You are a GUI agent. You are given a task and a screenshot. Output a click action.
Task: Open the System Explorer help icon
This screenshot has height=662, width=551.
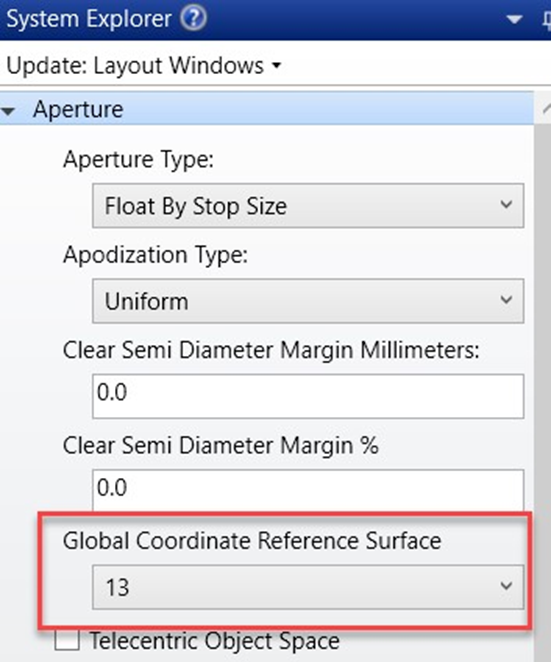[193, 19]
